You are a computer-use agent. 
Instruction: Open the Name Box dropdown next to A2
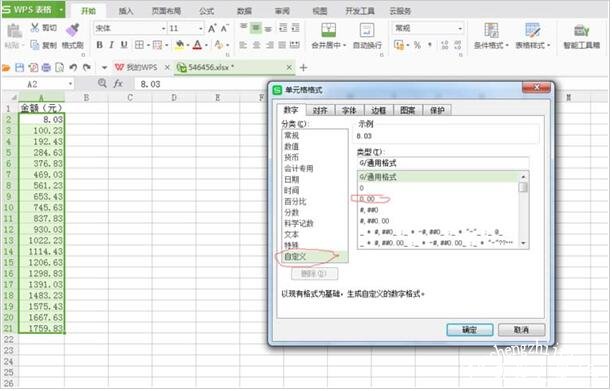pos(70,84)
